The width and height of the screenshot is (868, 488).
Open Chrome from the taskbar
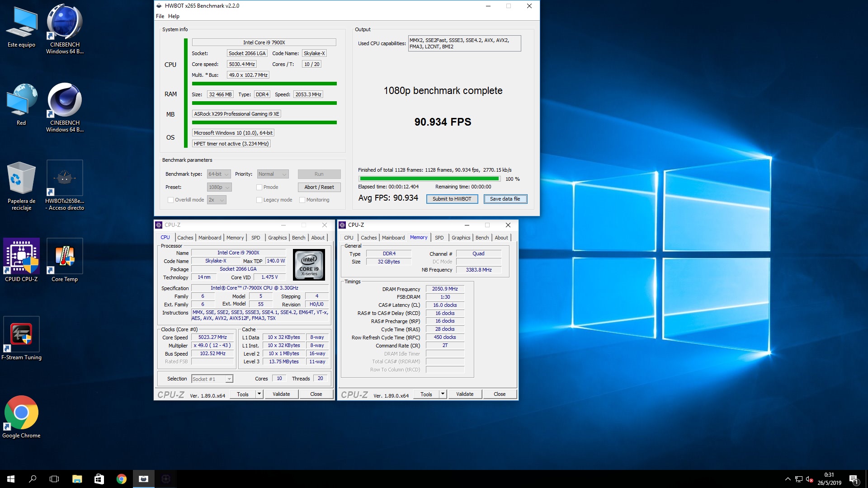coord(121,479)
